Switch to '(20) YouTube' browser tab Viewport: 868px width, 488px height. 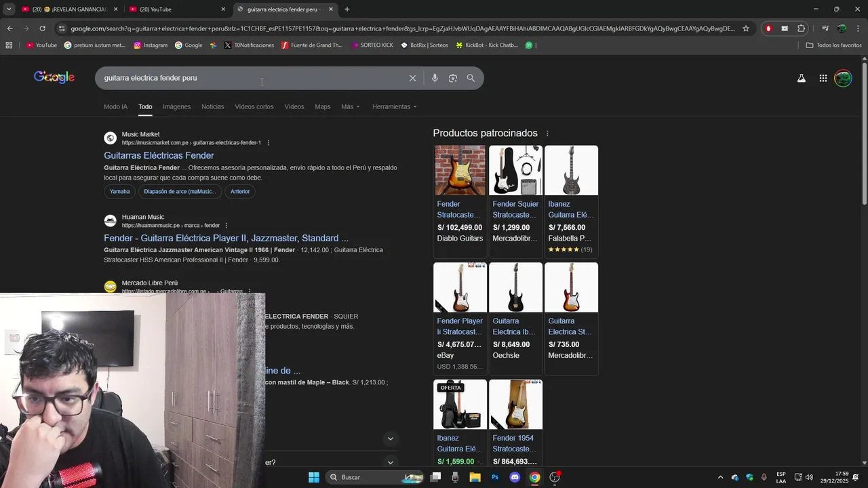pos(178,9)
